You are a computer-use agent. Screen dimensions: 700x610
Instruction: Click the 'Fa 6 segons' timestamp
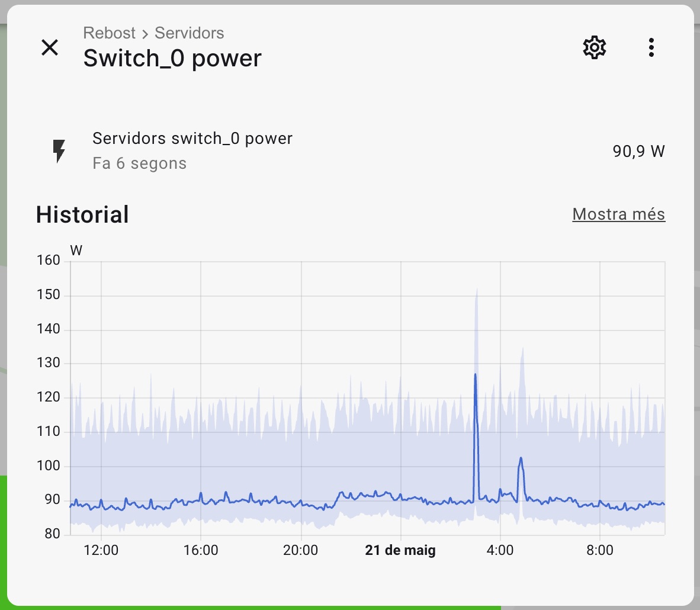[x=140, y=163]
